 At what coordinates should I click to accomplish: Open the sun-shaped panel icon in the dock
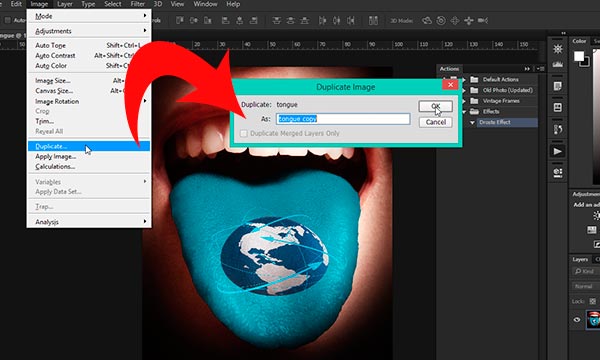click(558, 49)
